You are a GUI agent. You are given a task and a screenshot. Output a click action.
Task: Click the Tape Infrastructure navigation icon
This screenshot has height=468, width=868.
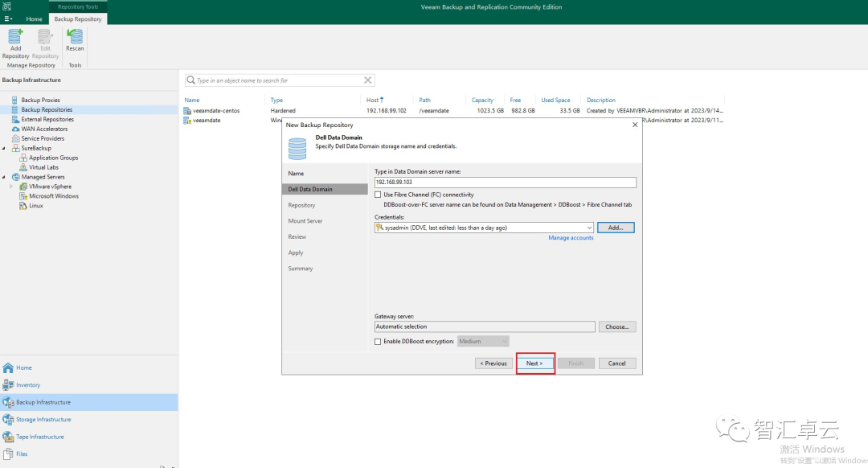point(8,437)
